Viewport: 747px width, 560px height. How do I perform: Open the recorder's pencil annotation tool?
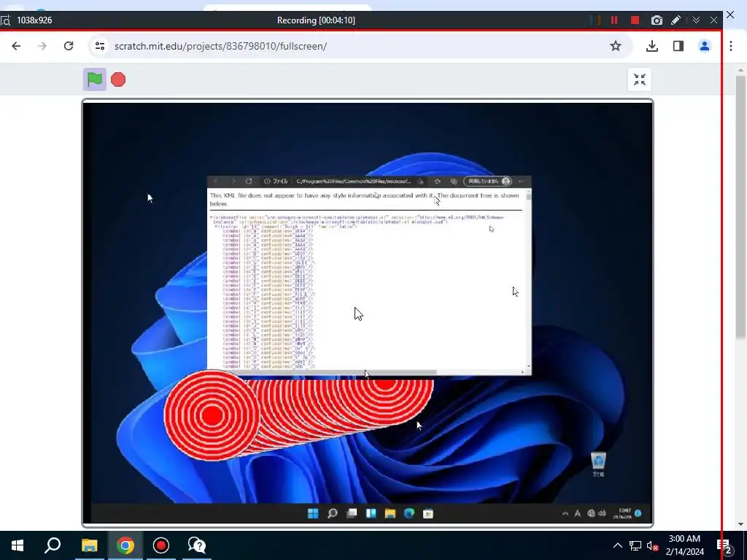click(x=676, y=20)
